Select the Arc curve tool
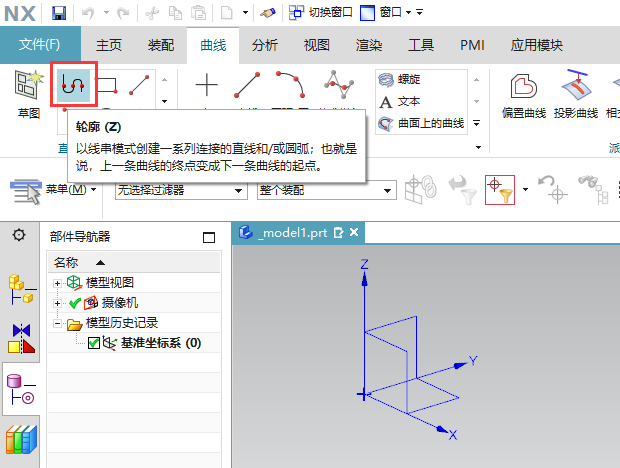The image size is (620, 468). 291,84
